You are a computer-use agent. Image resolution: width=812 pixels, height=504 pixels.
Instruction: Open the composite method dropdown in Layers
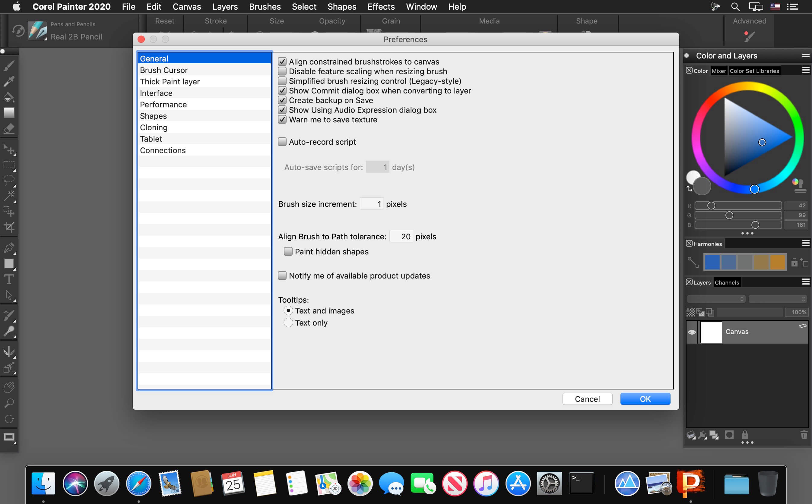coord(716,299)
